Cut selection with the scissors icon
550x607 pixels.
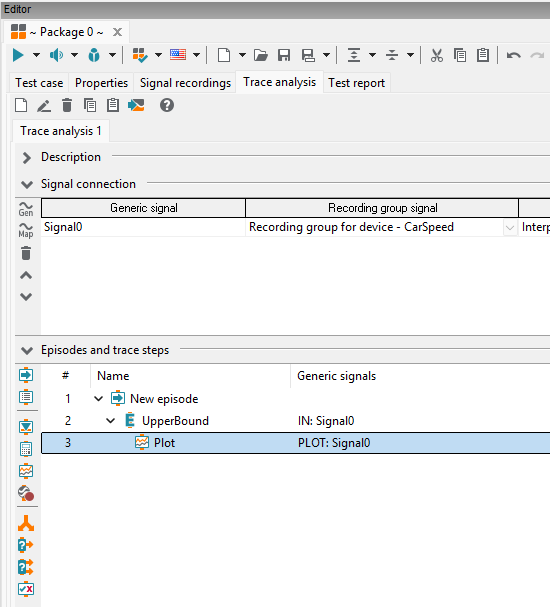click(x=437, y=55)
